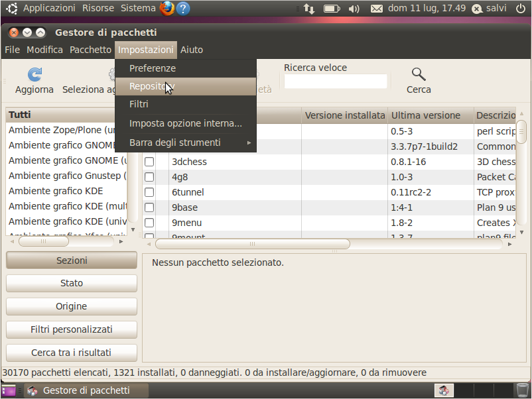This screenshot has height=399, width=532.
Task: Click the Origine button
Action: pyautogui.click(x=72, y=306)
